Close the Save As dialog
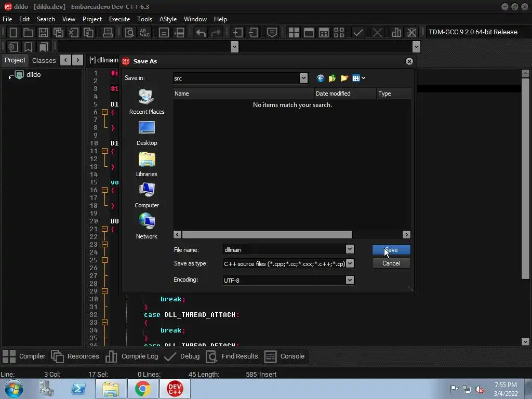The width and height of the screenshot is (532, 399). pyautogui.click(x=409, y=61)
